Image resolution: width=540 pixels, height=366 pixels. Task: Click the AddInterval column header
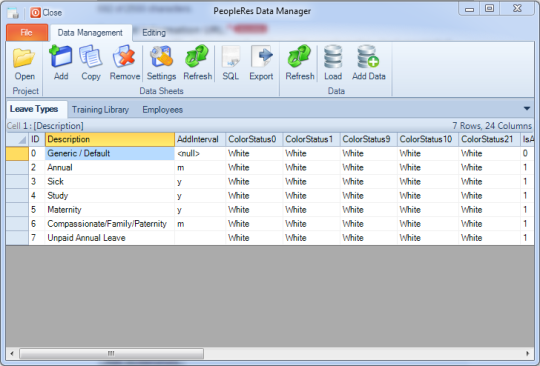point(200,139)
